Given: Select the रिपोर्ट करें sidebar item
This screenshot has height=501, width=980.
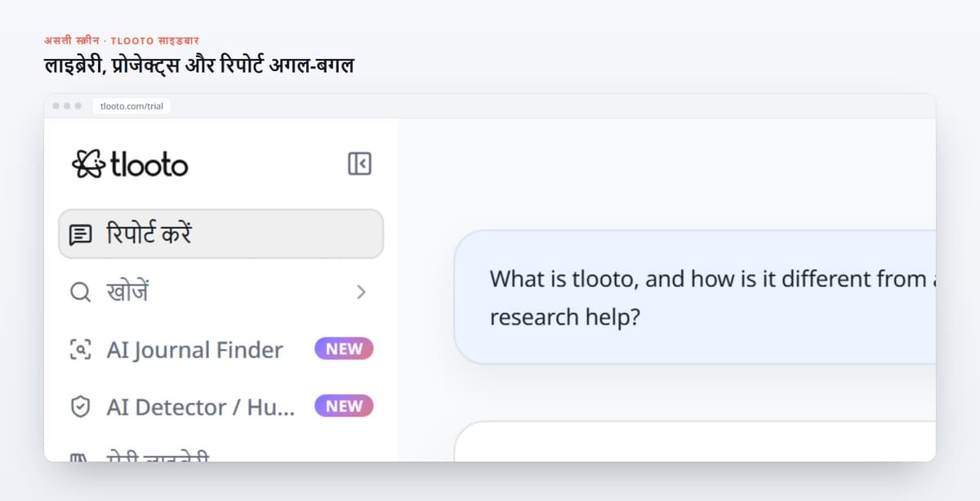Looking at the screenshot, I should coord(220,234).
